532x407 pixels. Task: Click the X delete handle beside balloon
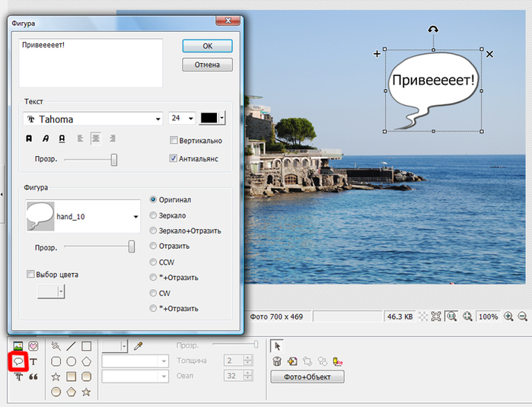(x=489, y=54)
